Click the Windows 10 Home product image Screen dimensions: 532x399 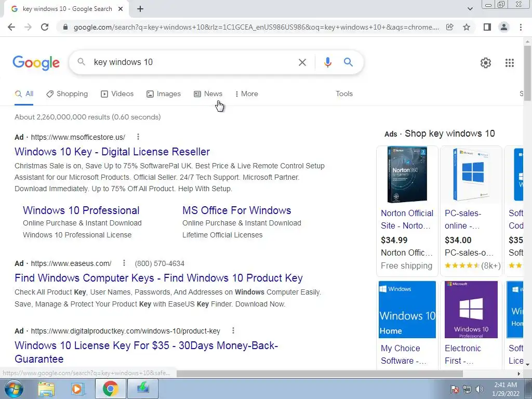coord(407,310)
